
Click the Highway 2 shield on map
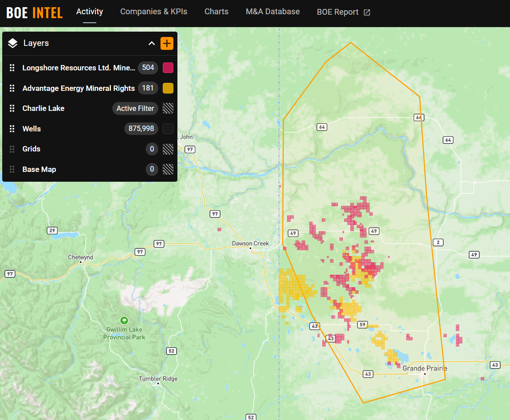pyautogui.click(x=438, y=242)
